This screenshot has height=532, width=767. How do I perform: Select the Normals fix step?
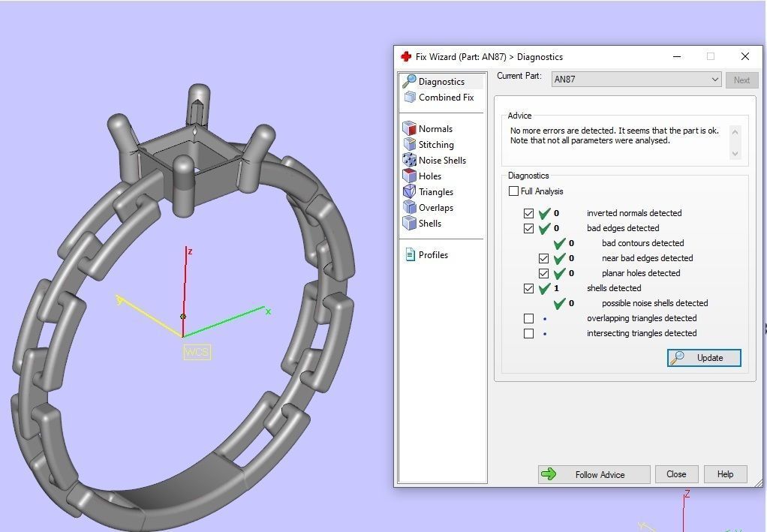[428, 128]
